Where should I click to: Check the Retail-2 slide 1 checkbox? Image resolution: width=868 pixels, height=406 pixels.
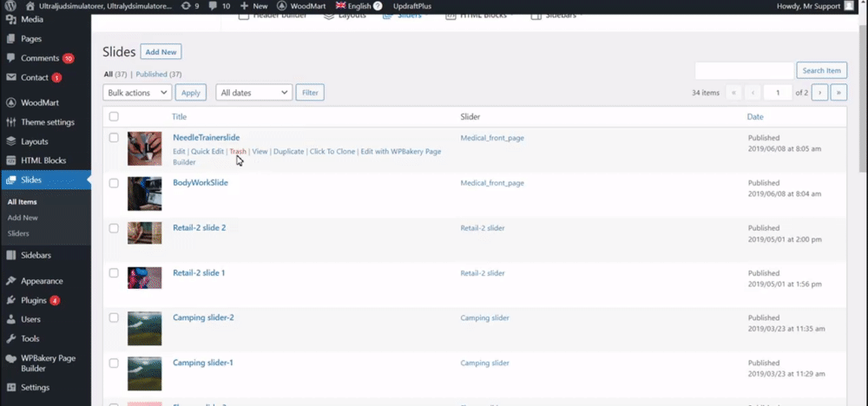[x=114, y=272]
